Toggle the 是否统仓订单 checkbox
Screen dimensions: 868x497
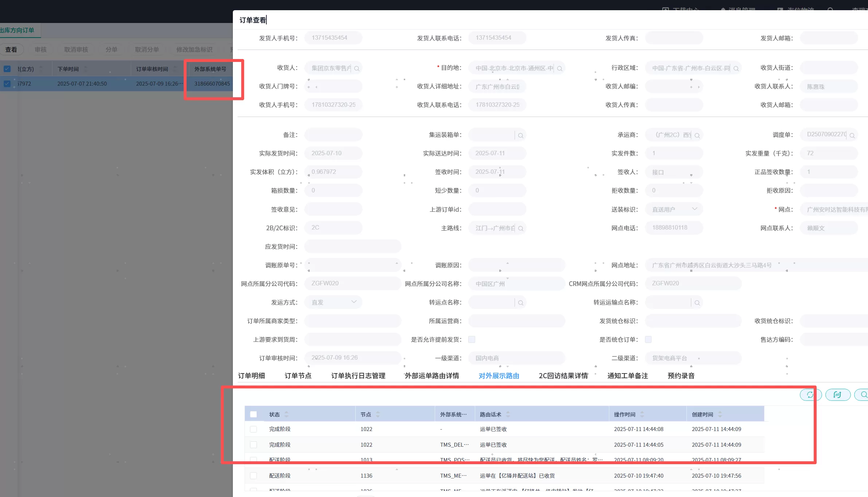pos(648,340)
